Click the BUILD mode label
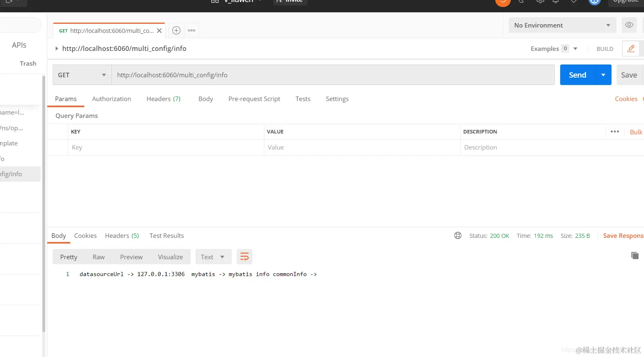The width and height of the screenshot is (644, 357). coord(605,49)
